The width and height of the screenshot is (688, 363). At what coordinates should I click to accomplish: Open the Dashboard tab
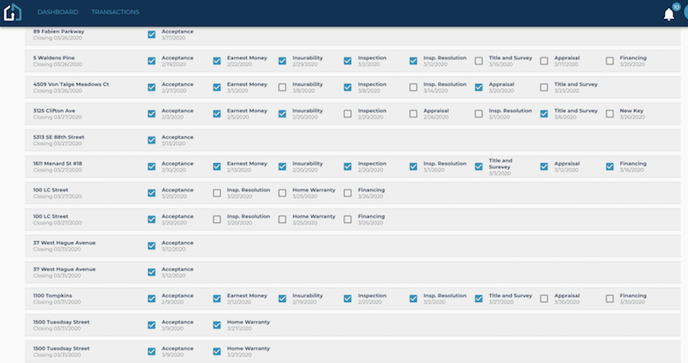(58, 12)
